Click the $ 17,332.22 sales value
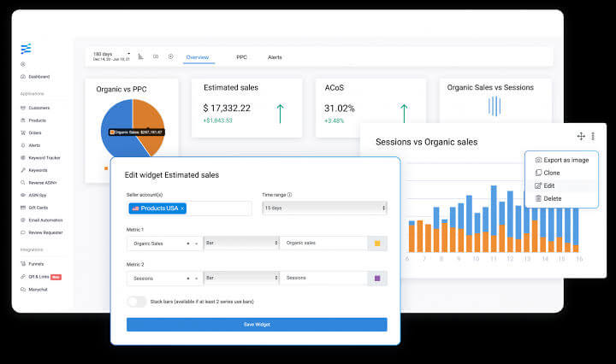The height and width of the screenshot is (364, 616). point(227,109)
